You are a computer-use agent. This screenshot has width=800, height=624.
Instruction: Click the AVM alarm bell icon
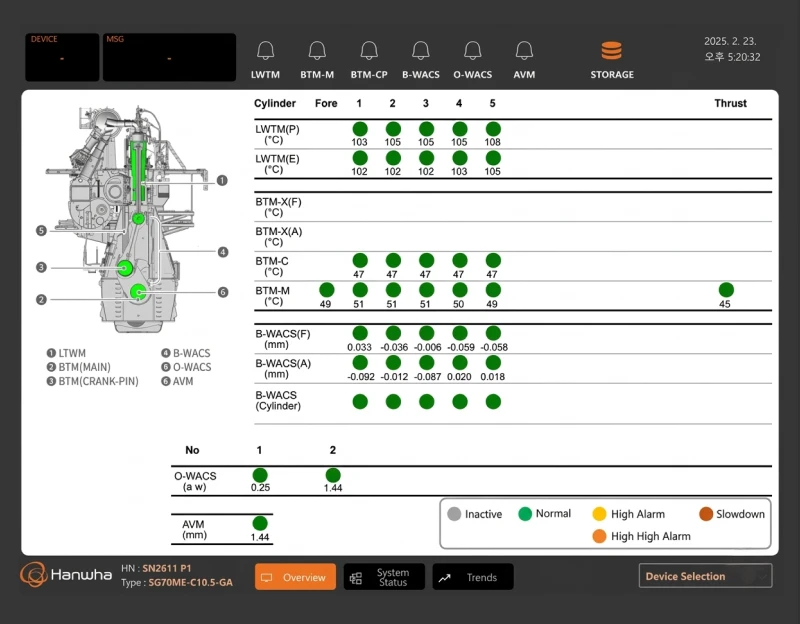pos(524,51)
